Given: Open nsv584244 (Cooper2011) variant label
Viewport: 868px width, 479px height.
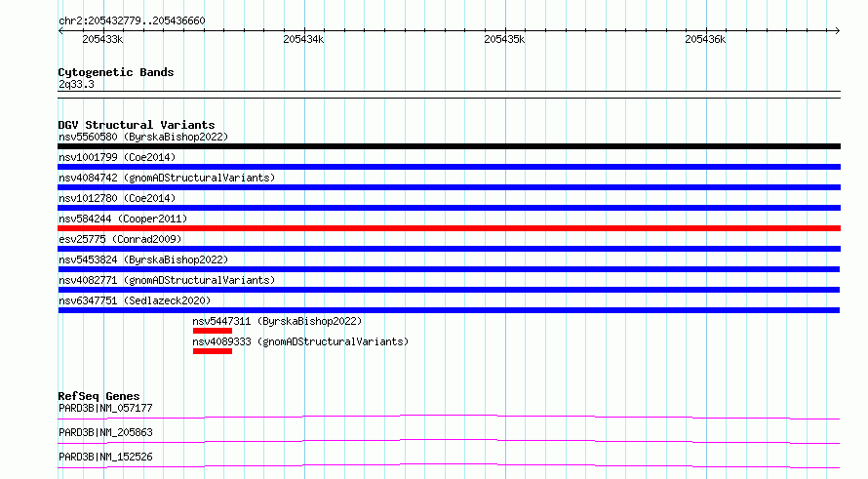Looking at the screenshot, I should (123, 219).
